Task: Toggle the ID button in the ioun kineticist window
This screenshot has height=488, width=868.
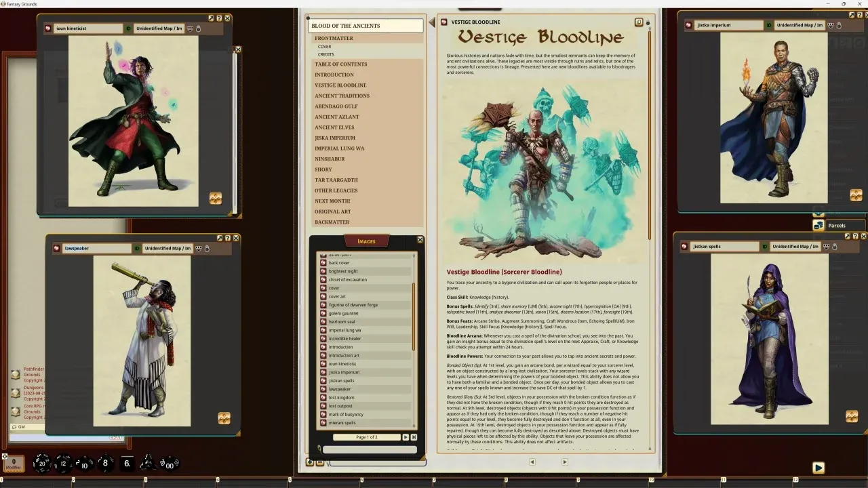Action: tap(128, 28)
